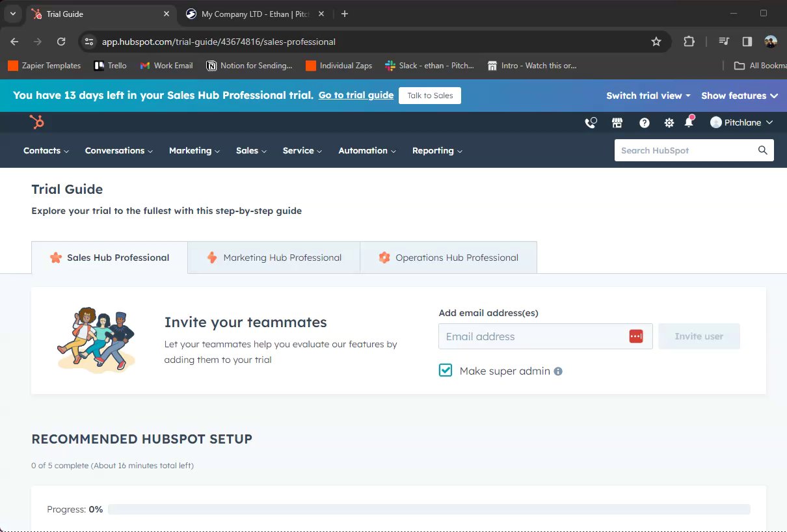Click the browser back arrow

tap(14, 42)
